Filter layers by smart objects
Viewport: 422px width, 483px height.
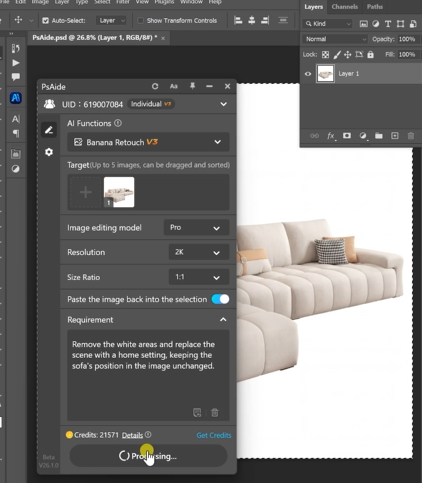pos(413,24)
